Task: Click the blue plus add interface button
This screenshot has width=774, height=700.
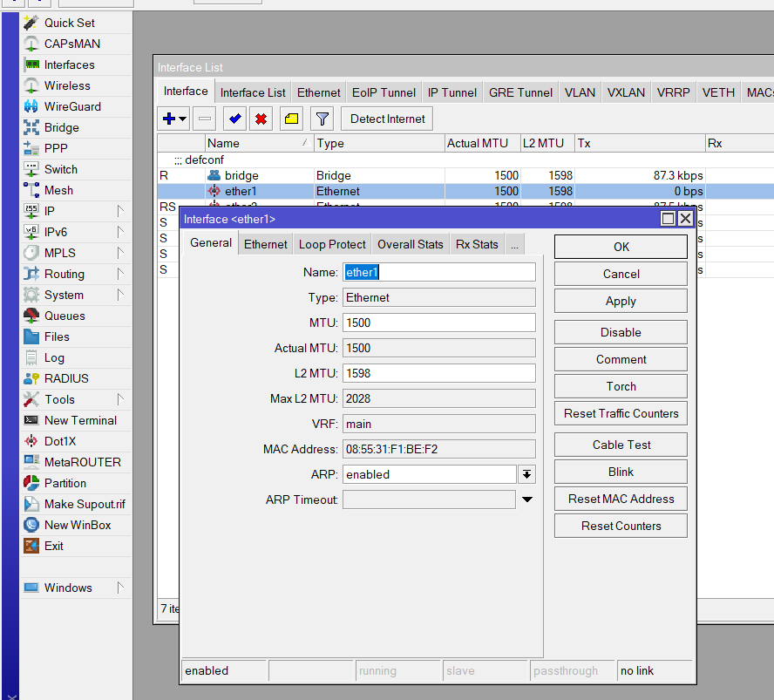Action: coord(170,119)
